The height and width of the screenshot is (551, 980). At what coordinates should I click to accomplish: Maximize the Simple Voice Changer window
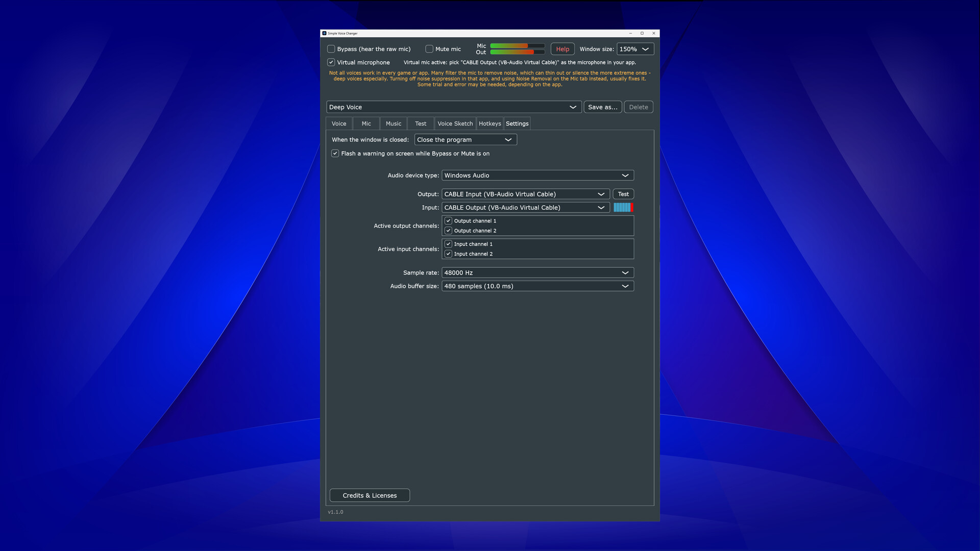pos(642,33)
